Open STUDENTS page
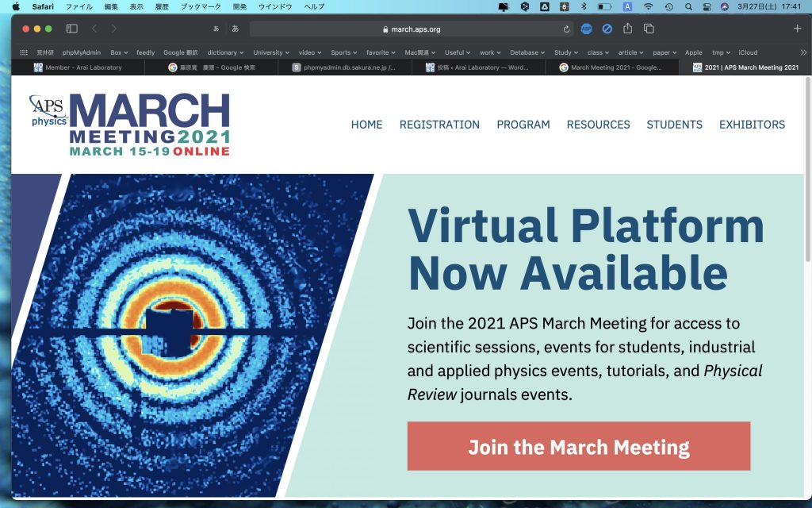Image resolution: width=812 pixels, height=508 pixels. (674, 125)
